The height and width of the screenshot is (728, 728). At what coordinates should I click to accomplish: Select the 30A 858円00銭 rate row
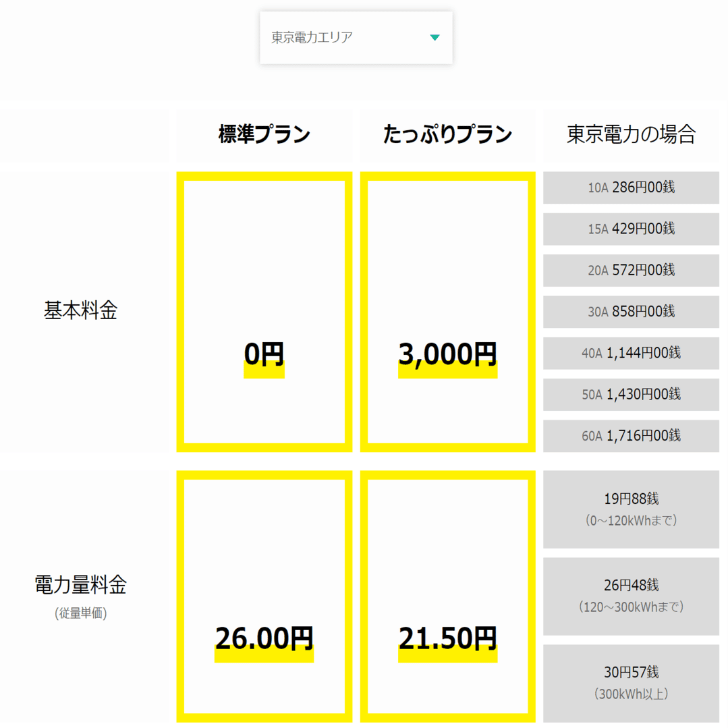(630, 312)
